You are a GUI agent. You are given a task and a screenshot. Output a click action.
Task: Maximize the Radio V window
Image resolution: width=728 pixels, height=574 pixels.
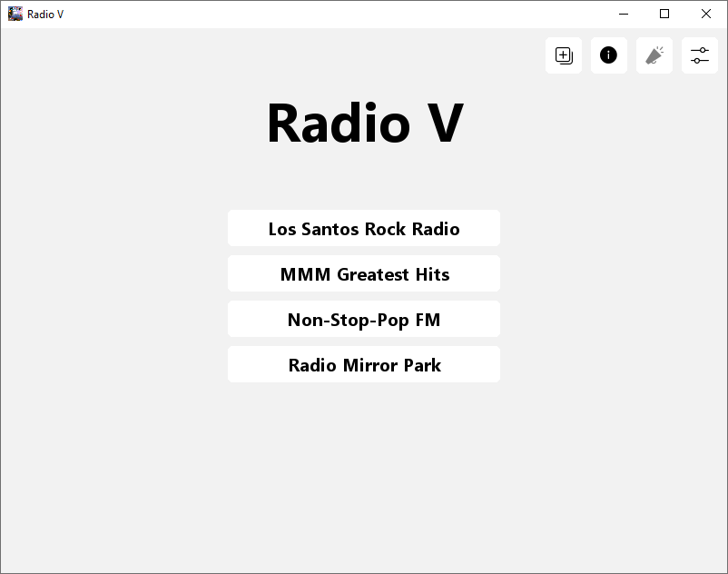(x=664, y=14)
